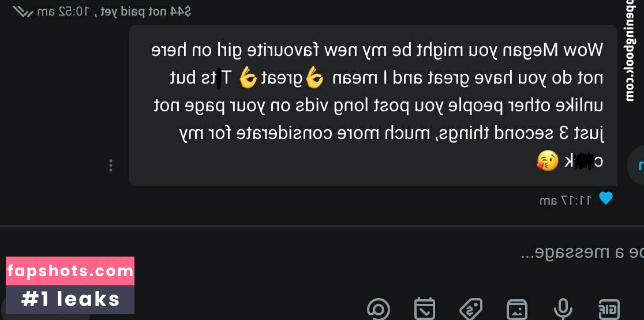
Task: Open the calendar schedule message icon
Action: point(424,309)
